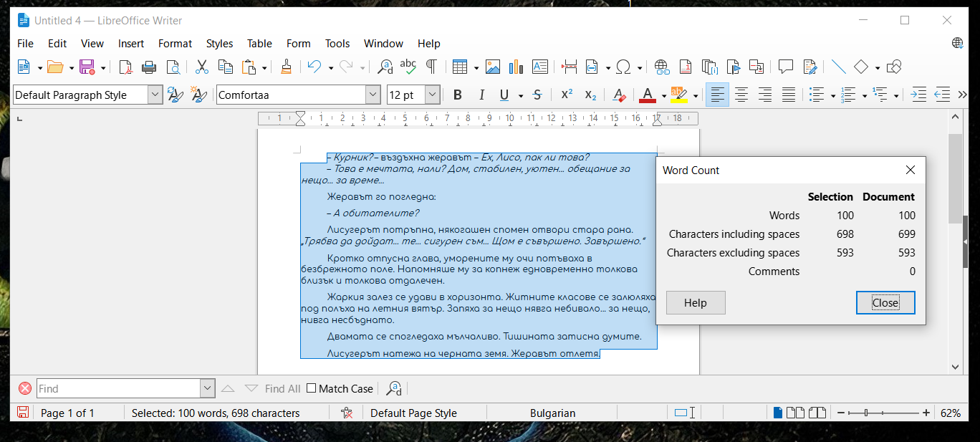Click the Insert Chart icon

pos(516,67)
